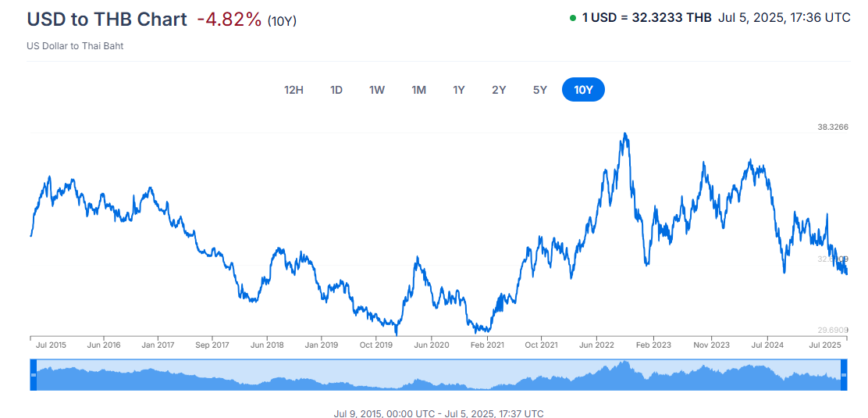Click the right range slider handle

[x=844, y=375]
